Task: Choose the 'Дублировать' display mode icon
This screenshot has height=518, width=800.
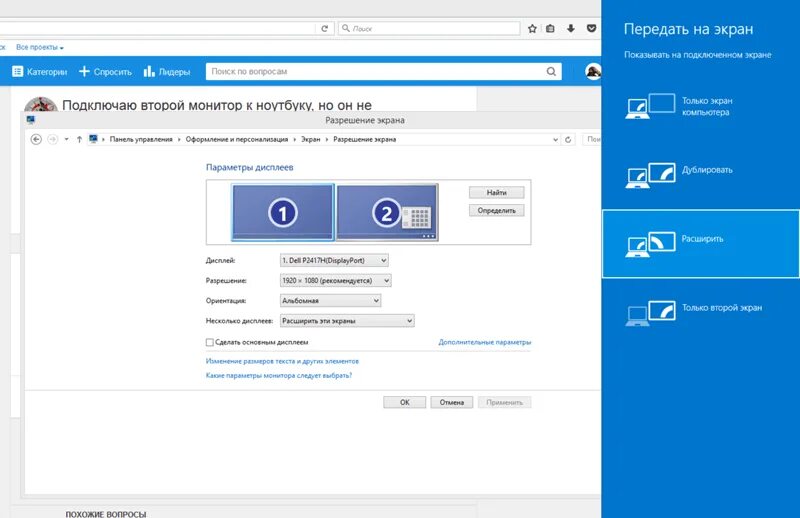Action: point(650,174)
